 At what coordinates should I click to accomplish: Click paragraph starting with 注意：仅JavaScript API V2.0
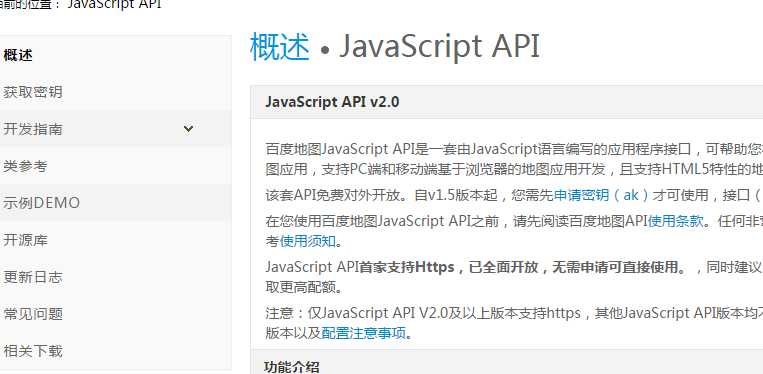(x=514, y=323)
